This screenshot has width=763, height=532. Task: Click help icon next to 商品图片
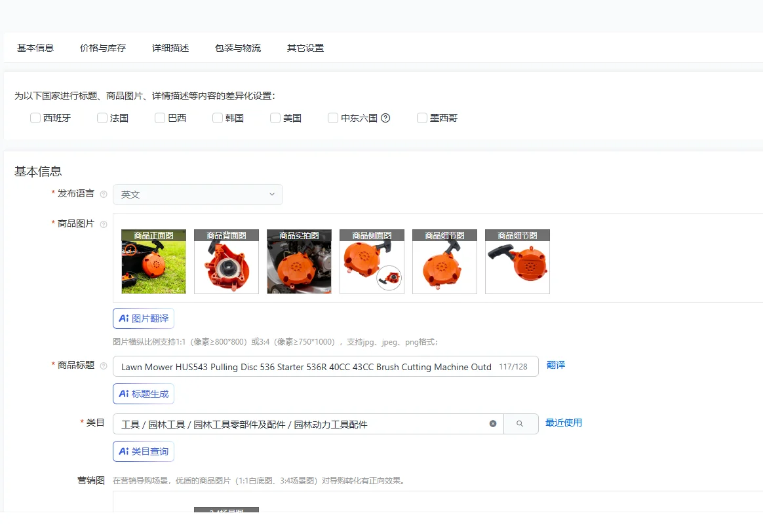coord(103,224)
